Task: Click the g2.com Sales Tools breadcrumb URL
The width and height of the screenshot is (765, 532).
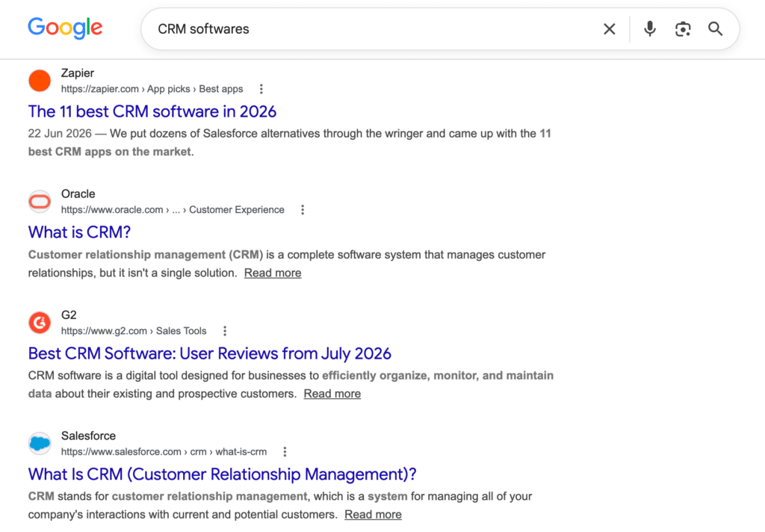Action: coord(134,331)
